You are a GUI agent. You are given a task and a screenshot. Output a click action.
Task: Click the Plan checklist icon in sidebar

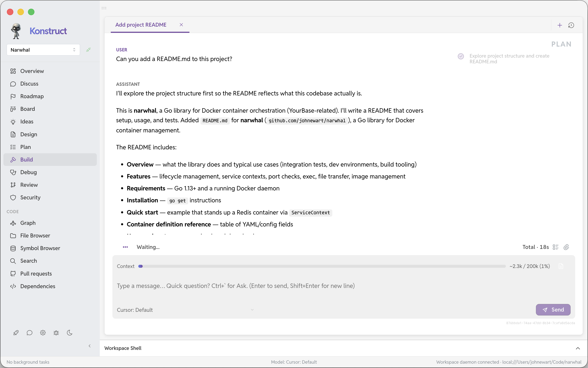pos(13,147)
